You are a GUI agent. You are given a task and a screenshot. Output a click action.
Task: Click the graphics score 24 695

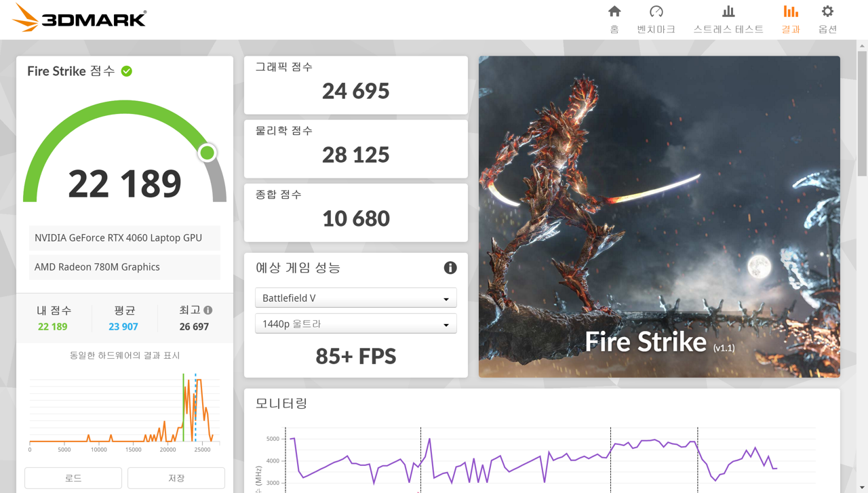coord(356,91)
